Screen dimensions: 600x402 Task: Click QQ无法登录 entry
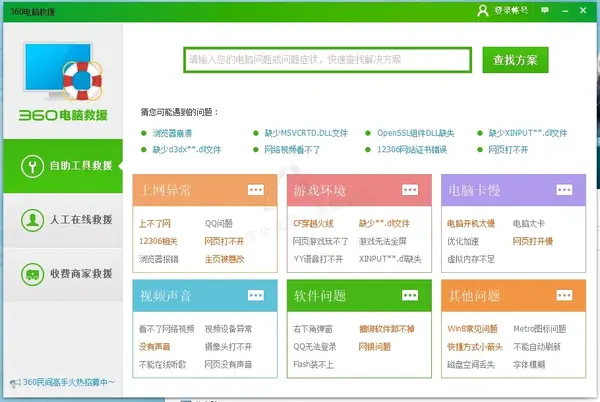coord(315,347)
